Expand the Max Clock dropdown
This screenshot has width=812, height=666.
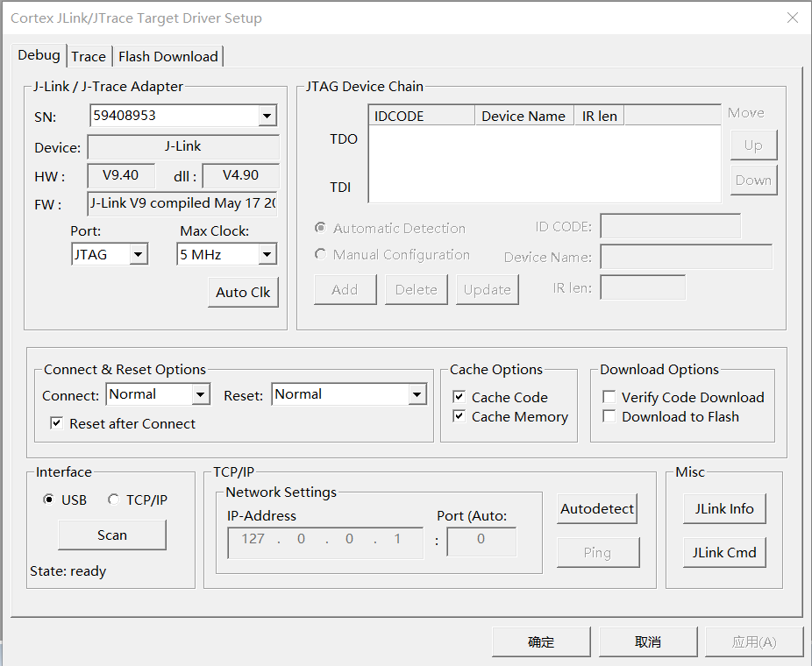tap(267, 255)
